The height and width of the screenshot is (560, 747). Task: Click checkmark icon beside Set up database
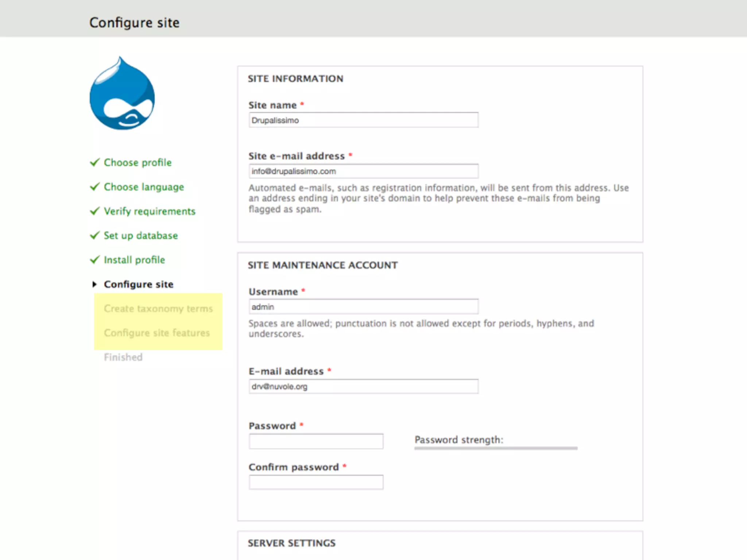(95, 236)
